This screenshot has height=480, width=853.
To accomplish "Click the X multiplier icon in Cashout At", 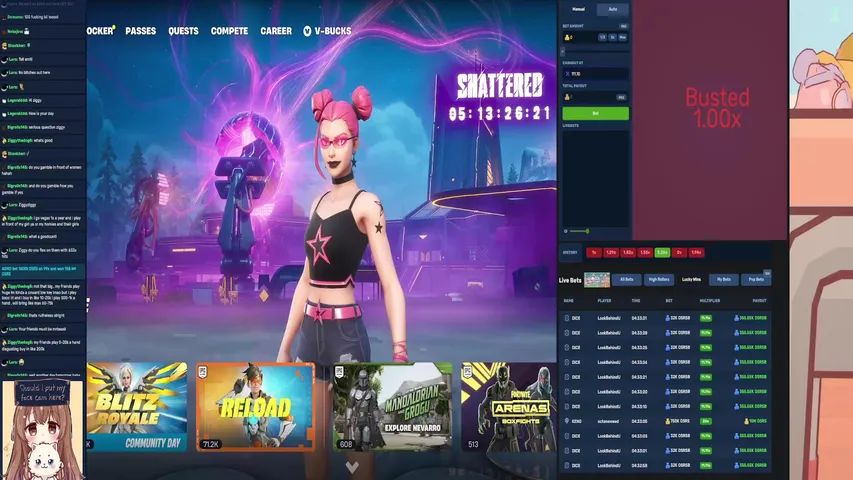I will (x=567, y=73).
